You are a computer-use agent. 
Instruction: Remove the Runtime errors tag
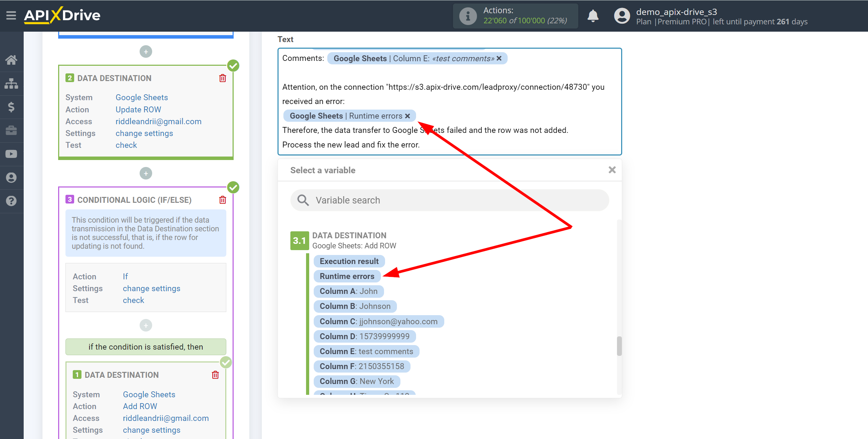tap(408, 116)
